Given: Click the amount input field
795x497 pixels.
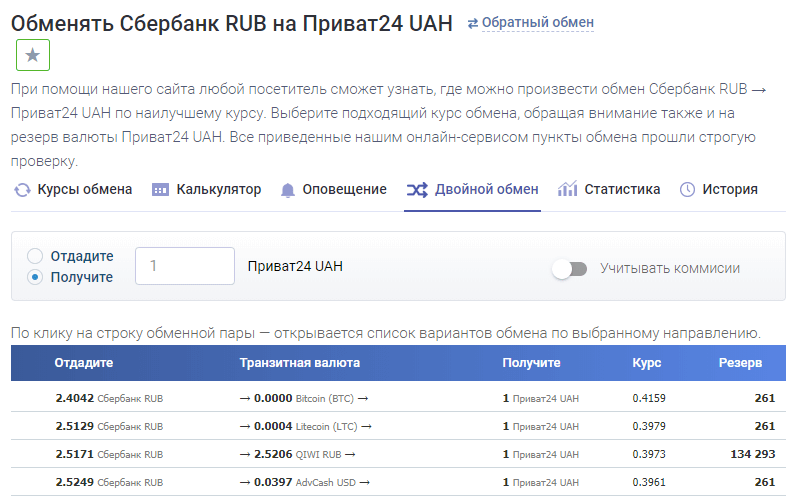Looking at the screenshot, I should tap(185, 266).
